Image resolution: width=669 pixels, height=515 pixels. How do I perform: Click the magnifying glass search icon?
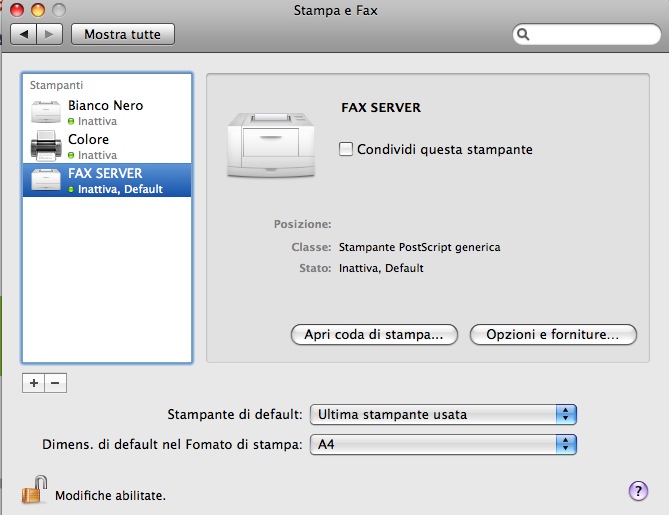[523, 34]
